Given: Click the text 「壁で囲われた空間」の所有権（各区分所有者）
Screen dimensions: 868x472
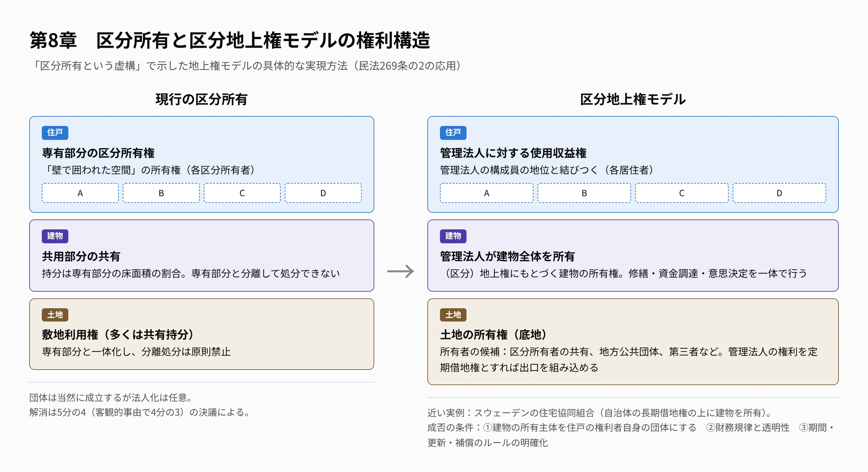Looking at the screenshot, I should [x=150, y=170].
